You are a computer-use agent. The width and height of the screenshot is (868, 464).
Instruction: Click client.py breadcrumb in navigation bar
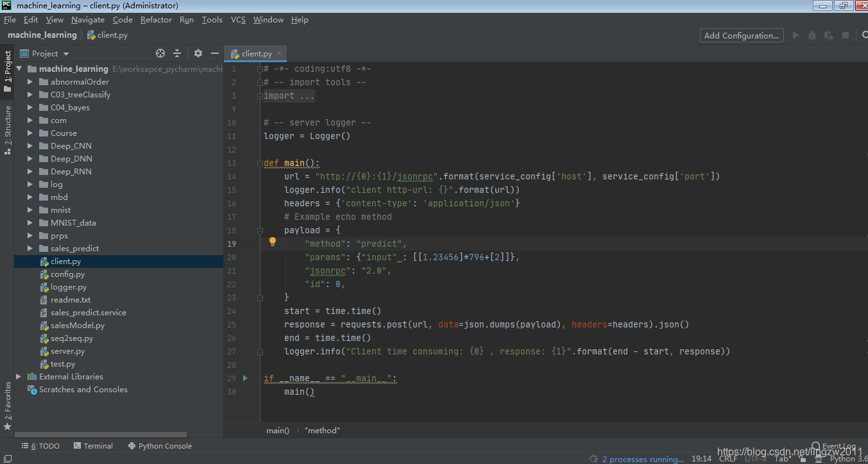point(108,35)
